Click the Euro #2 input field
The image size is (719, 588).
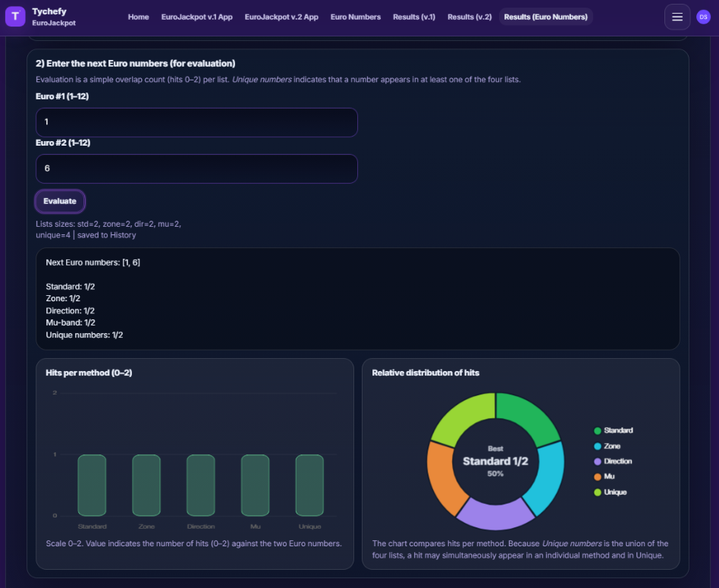196,168
